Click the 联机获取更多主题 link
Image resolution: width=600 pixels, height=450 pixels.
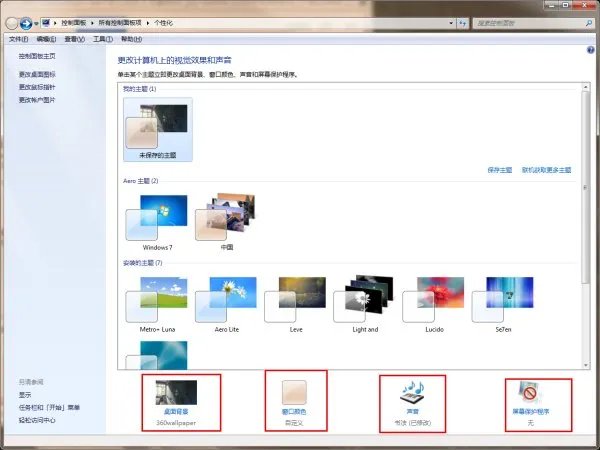(x=546, y=170)
